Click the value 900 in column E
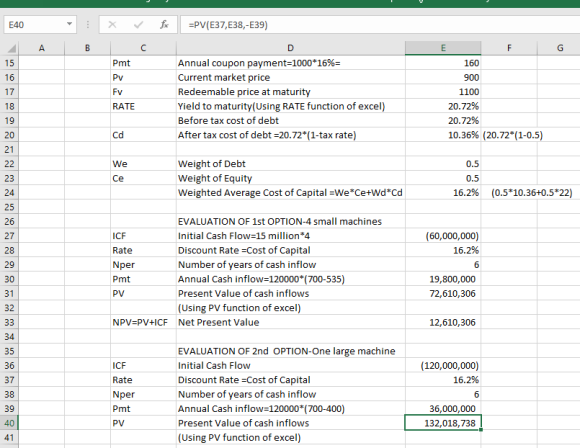Viewport: 580px width, 448px height. tap(443, 78)
